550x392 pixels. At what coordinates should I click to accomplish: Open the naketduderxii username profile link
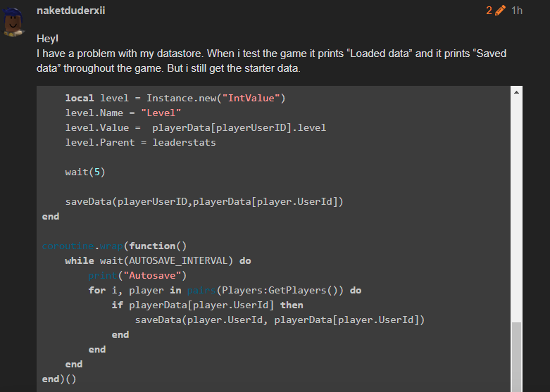tap(70, 11)
